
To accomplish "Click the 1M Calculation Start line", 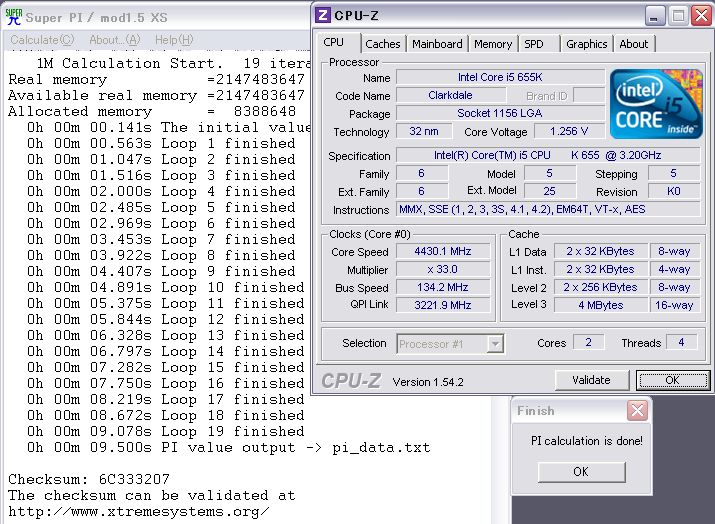I will pos(173,63).
